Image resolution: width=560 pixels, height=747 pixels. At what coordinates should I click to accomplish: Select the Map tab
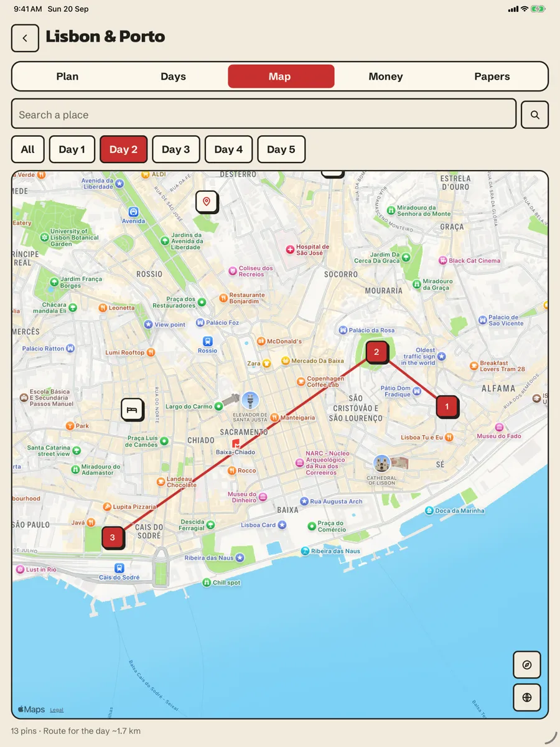[281, 77]
